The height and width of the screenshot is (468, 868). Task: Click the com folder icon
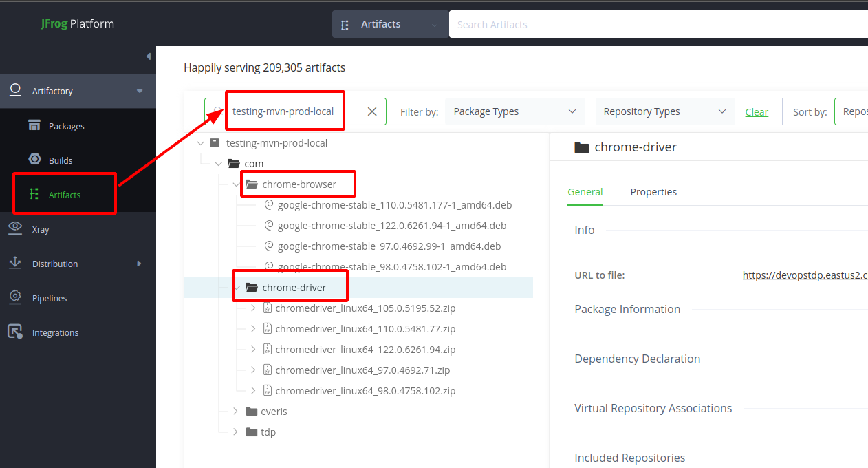coord(233,164)
